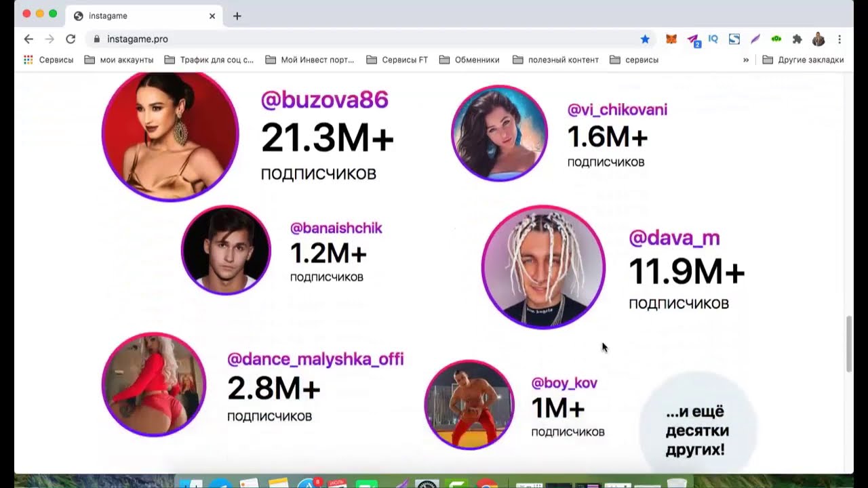Click the @buzova86 username link
The width and height of the screenshot is (868, 488).
pos(324,100)
